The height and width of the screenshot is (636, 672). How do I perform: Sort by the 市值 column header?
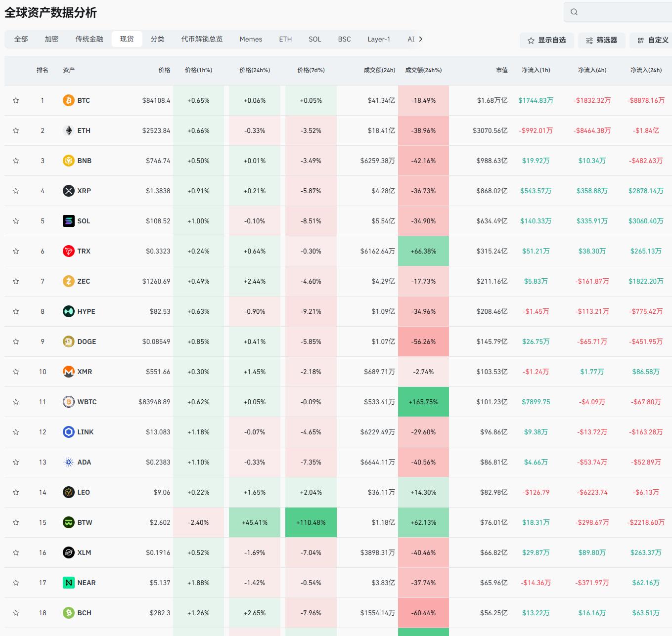click(x=502, y=70)
